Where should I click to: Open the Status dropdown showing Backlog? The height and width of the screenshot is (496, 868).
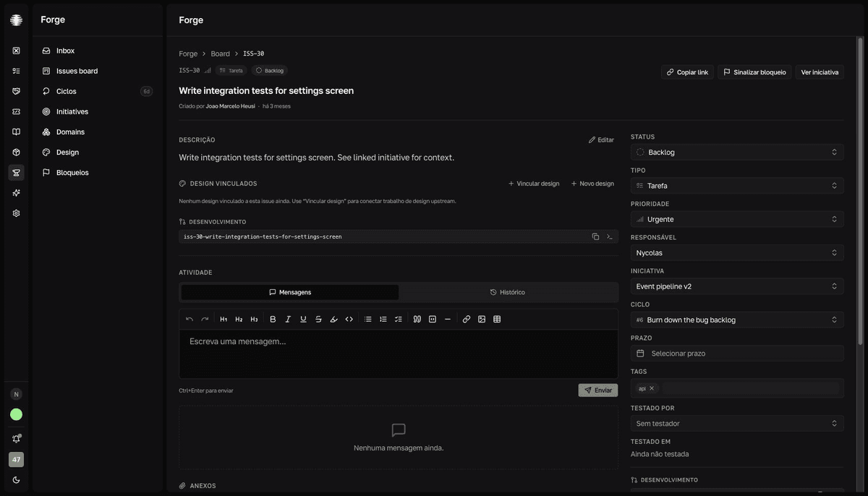pos(737,152)
